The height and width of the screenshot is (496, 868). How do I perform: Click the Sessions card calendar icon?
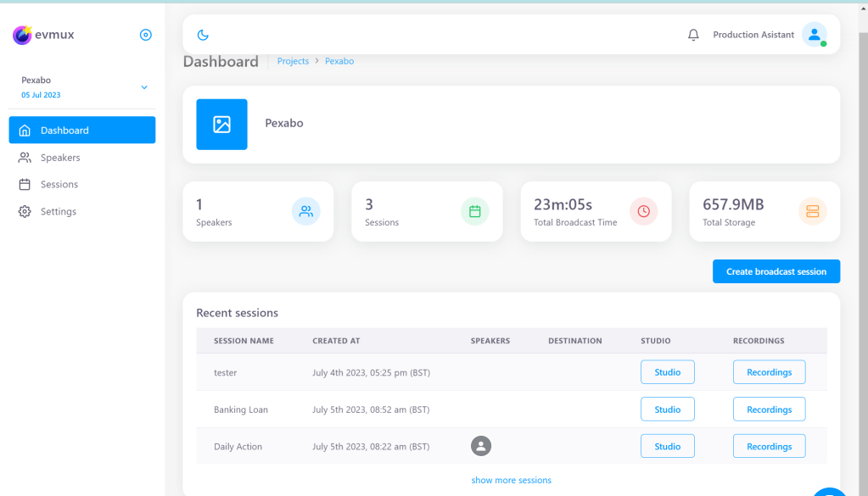[475, 211]
